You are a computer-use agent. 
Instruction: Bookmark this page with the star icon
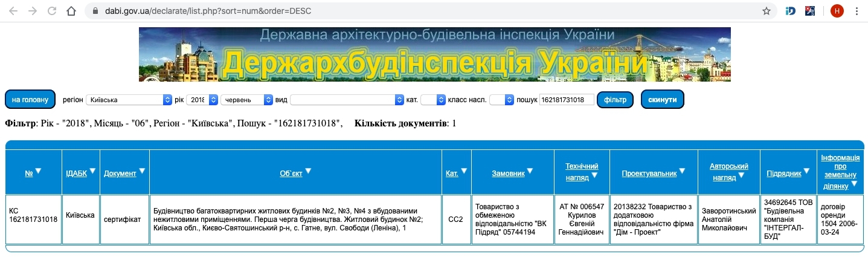[x=767, y=11]
